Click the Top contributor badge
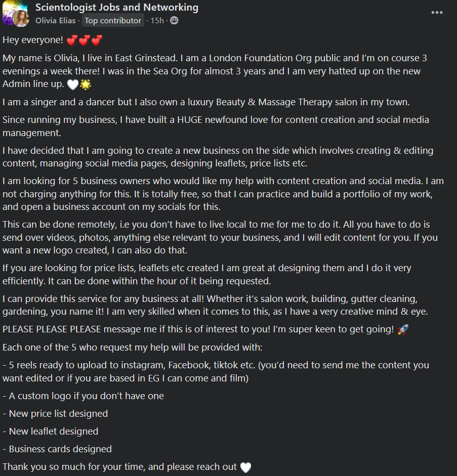 tap(113, 21)
